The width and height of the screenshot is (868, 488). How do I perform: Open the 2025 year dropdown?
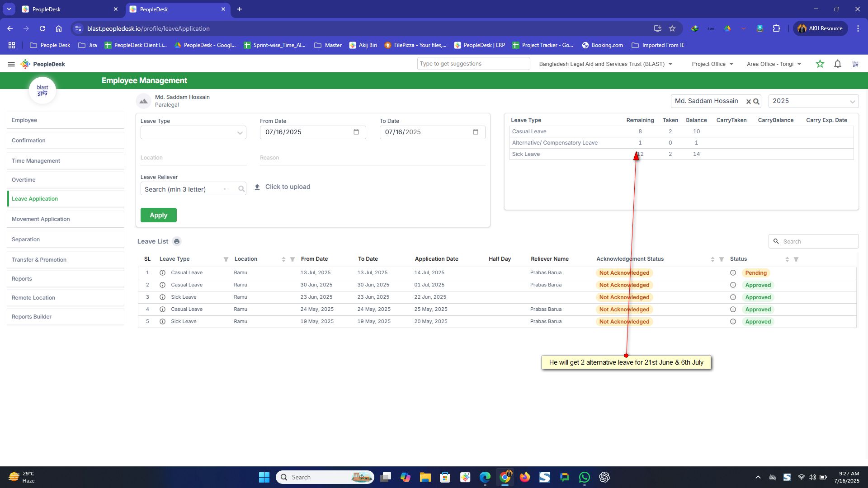[x=852, y=102]
